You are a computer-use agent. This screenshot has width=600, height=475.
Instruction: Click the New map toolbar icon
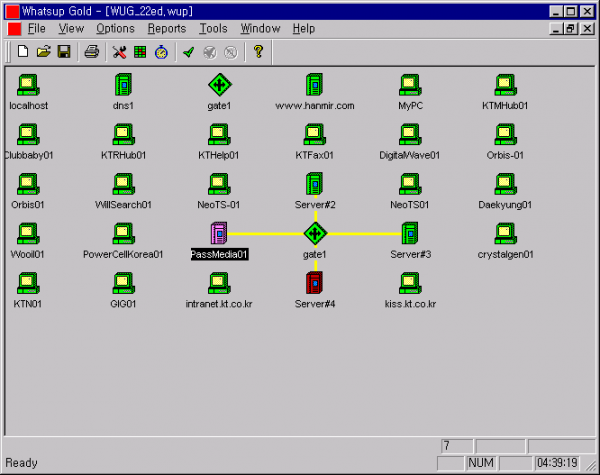click(x=23, y=52)
